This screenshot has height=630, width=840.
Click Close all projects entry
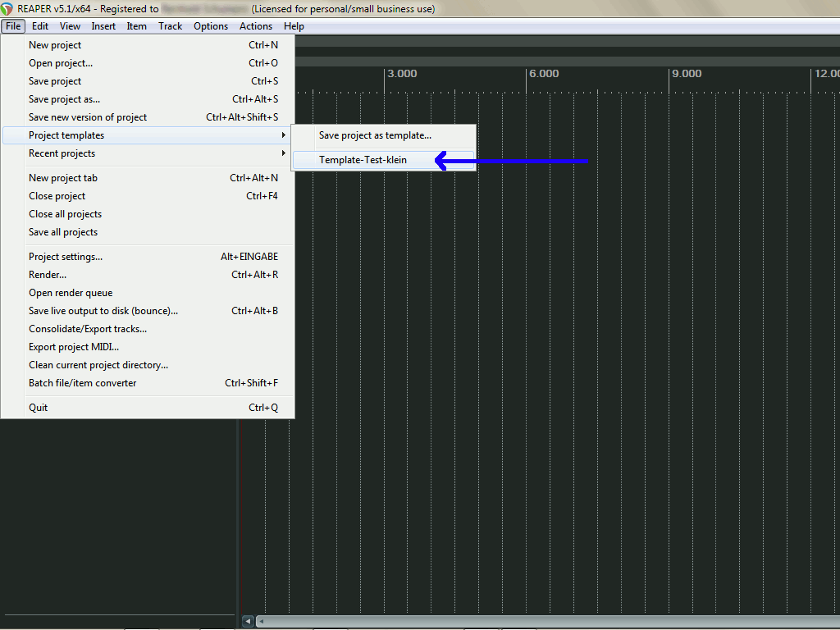tap(148, 214)
